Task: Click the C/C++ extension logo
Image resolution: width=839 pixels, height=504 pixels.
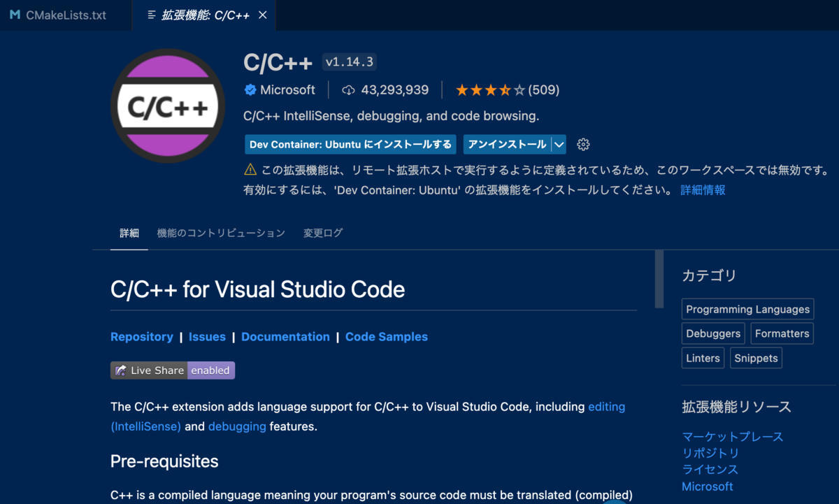Action: [x=168, y=106]
